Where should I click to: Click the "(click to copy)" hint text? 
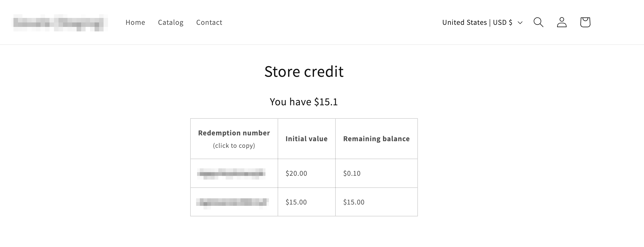tap(234, 146)
